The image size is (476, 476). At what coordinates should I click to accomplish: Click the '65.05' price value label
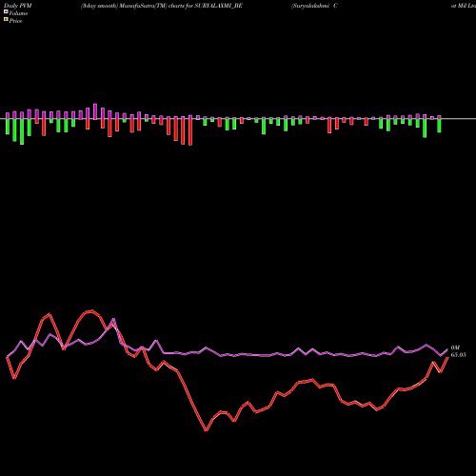point(458,355)
